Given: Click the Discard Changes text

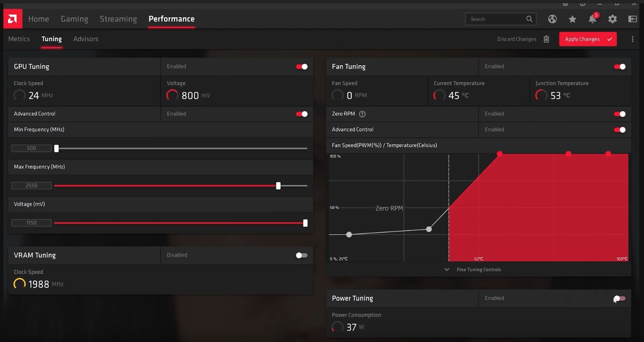Looking at the screenshot, I should click(516, 39).
